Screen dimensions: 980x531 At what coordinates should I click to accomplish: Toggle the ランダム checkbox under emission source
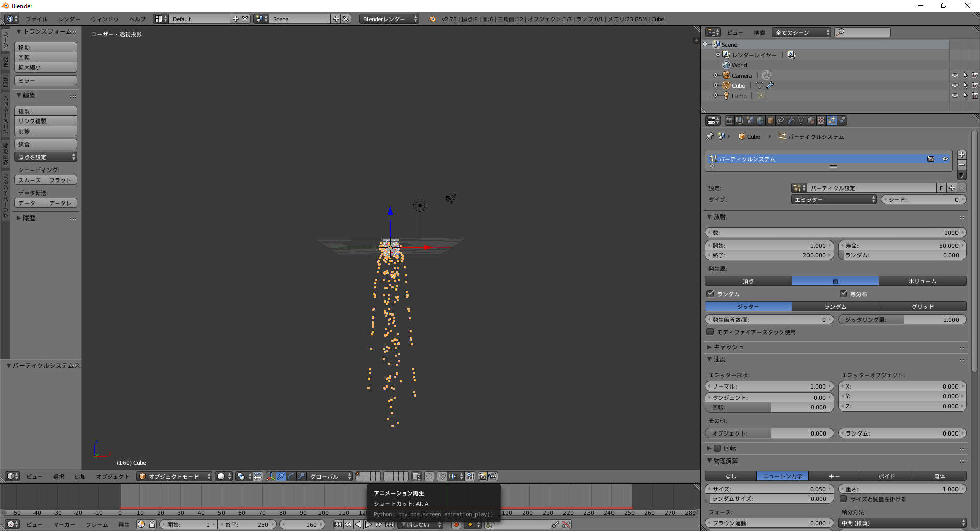(x=710, y=294)
